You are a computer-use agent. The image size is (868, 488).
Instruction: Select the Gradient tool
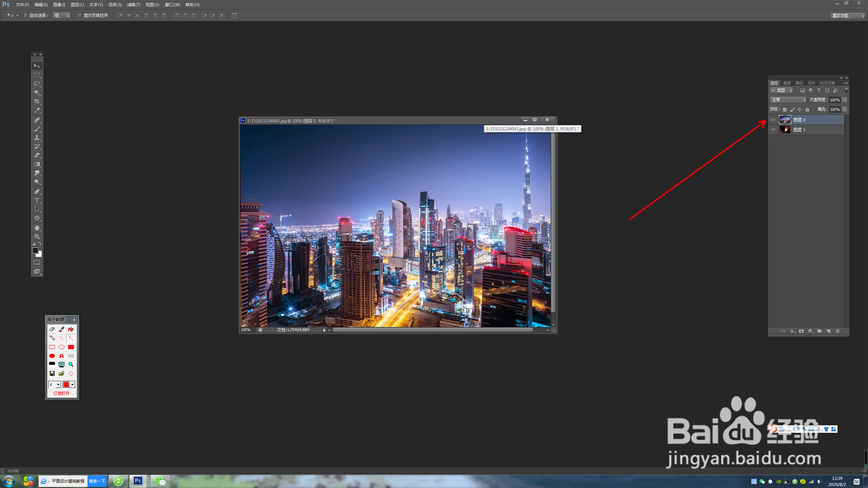pos(37,164)
